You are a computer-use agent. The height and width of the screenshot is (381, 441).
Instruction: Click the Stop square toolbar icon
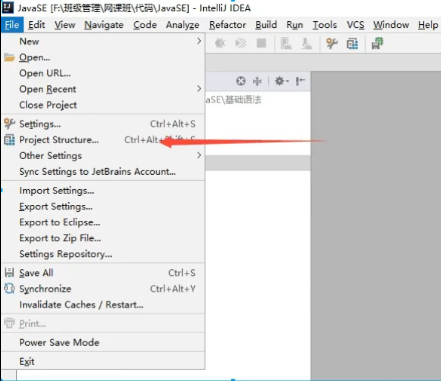coord(261,43)
